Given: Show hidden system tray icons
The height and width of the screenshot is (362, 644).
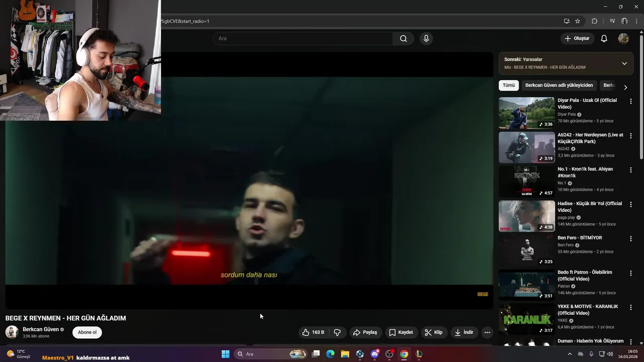Looking at the screenshot, I should pos(570,354).
